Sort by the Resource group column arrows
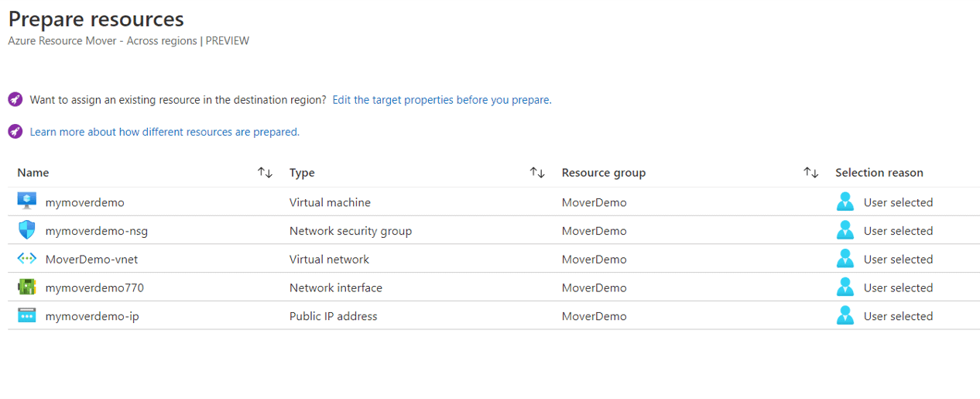The width and height of the screenshot is (980, 399). tap(811, 173)
